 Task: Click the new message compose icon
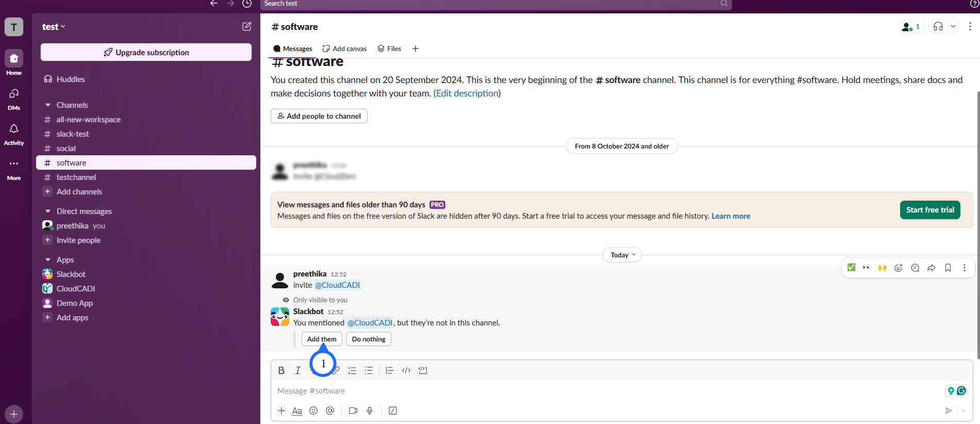pos(247,26)
